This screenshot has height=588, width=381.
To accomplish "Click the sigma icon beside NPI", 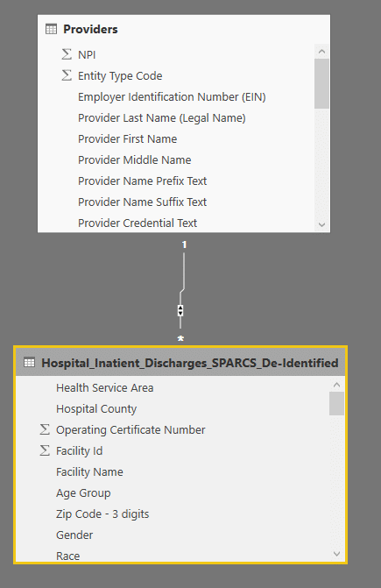I will point(67,54).
